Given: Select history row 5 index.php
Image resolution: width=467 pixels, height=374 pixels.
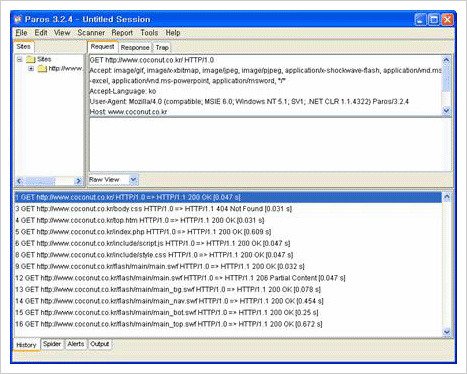Looking at the screenshot, I should coord(228,232).
